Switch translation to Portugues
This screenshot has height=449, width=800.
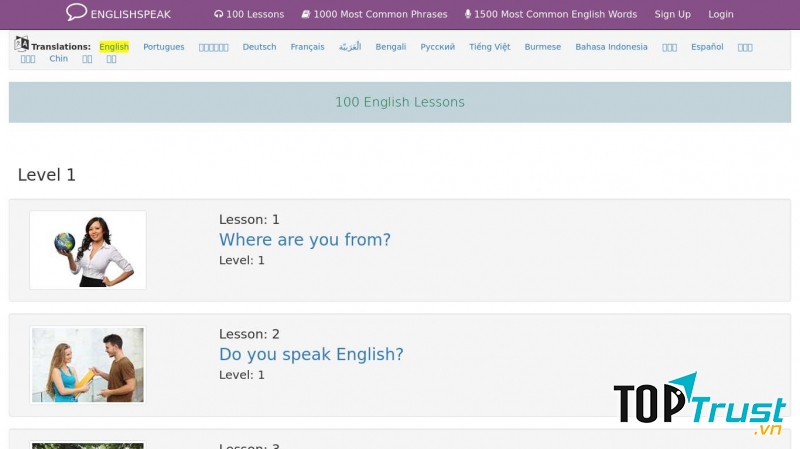click(164, 46)
